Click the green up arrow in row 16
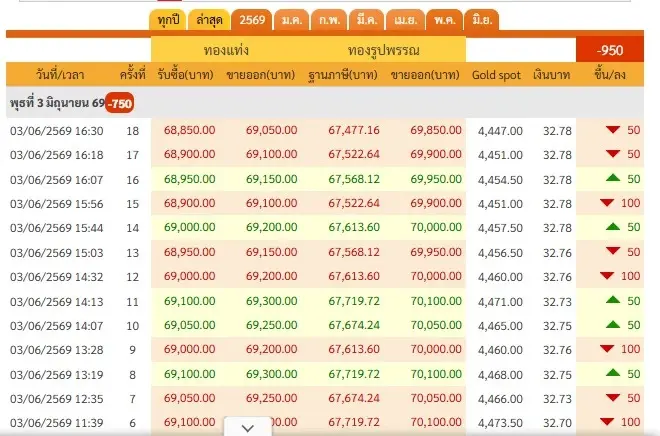The width and height of the screenshot is (660, 436). 613,178
